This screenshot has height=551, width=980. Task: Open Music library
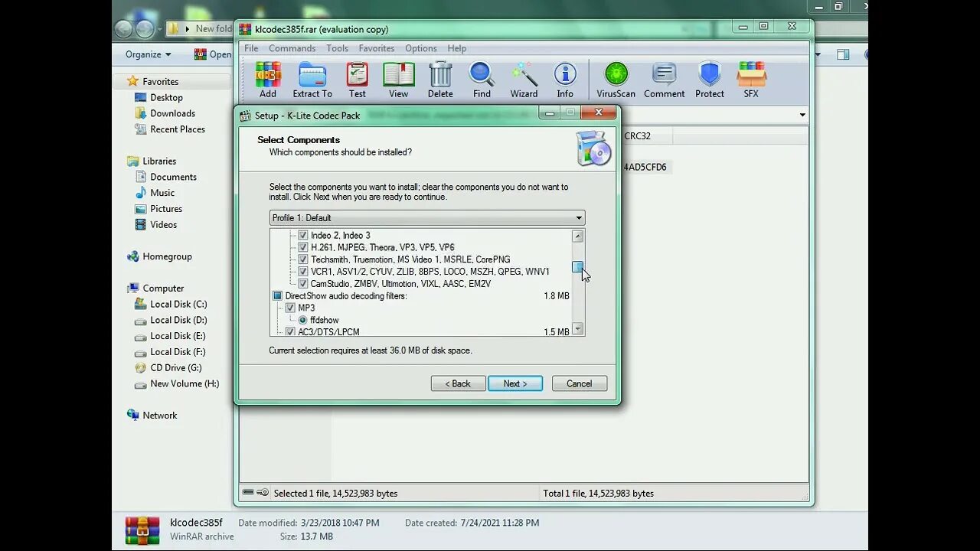coord(162,193)
